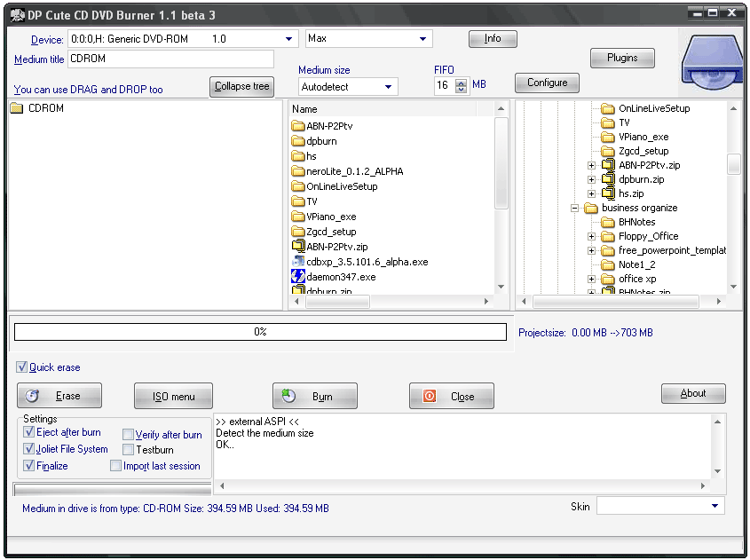This screenshot has width=750, height=560.
Task: Click dpburn.zip archive icon in directory tree
Action: click(x=608, y=179)
